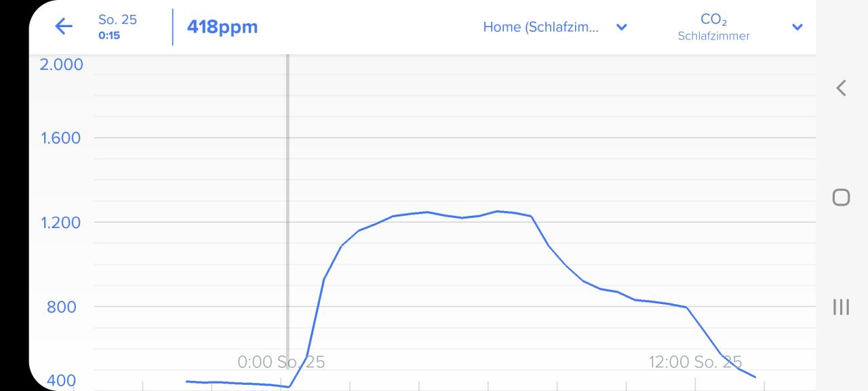Tap the CO₂ curve peak near 1.200
This screenshot has width=868, height=391.
click(497, 211)
